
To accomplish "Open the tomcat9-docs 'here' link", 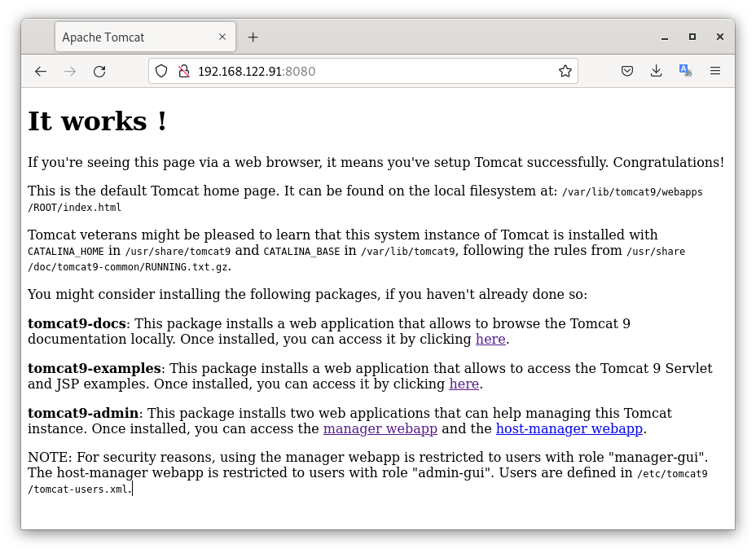I will tap(490, 340).
